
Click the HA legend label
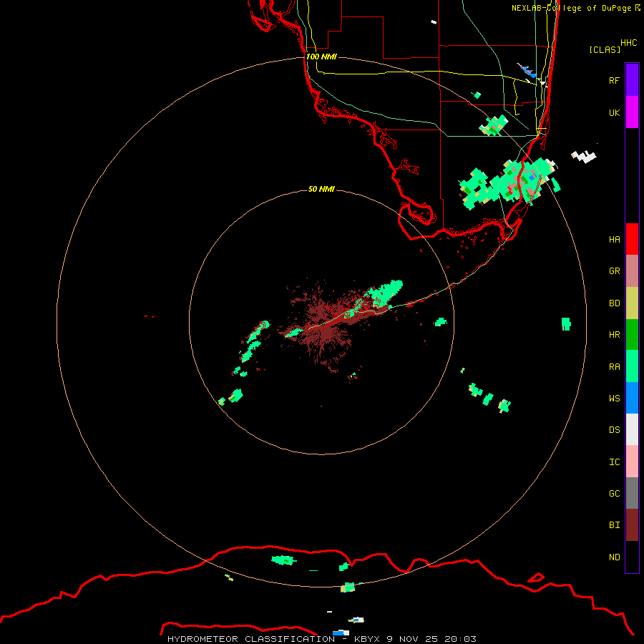click(x=614, y=240)
